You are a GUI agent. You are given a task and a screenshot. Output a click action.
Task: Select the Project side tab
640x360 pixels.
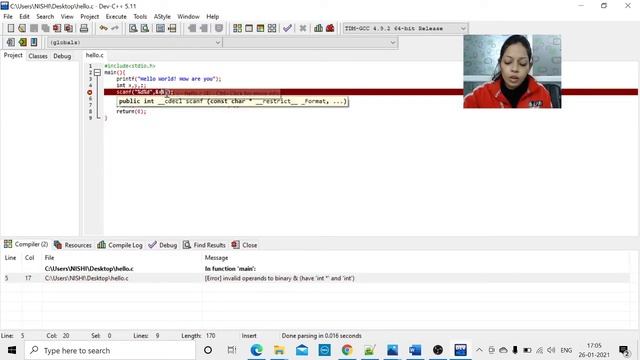[x=13, y=55]
